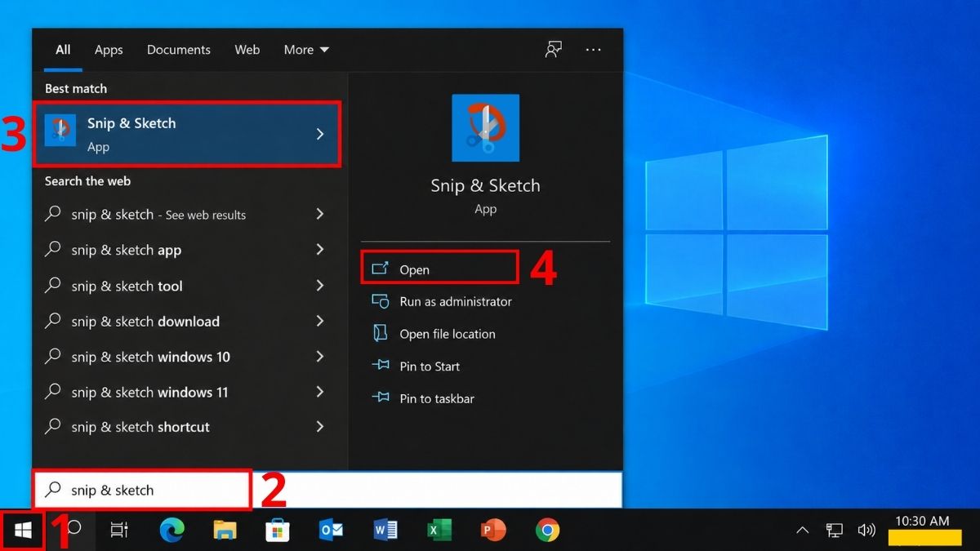Click the Task View icon
980x551 pixels.
point(119,531)
